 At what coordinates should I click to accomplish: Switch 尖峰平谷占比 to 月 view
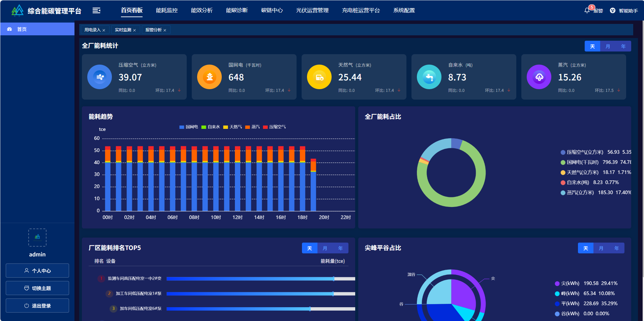601,248
